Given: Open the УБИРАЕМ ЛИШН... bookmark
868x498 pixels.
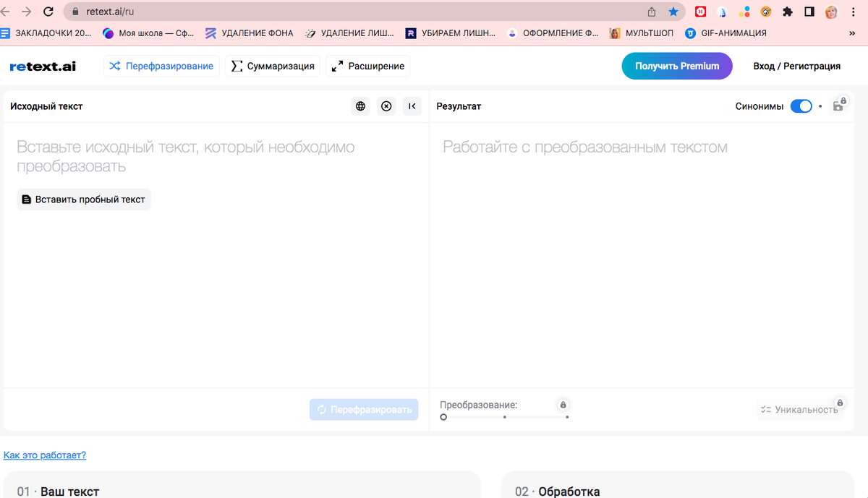Looking at the screenshot, I should pyautogui.click(x=451, y=33).
